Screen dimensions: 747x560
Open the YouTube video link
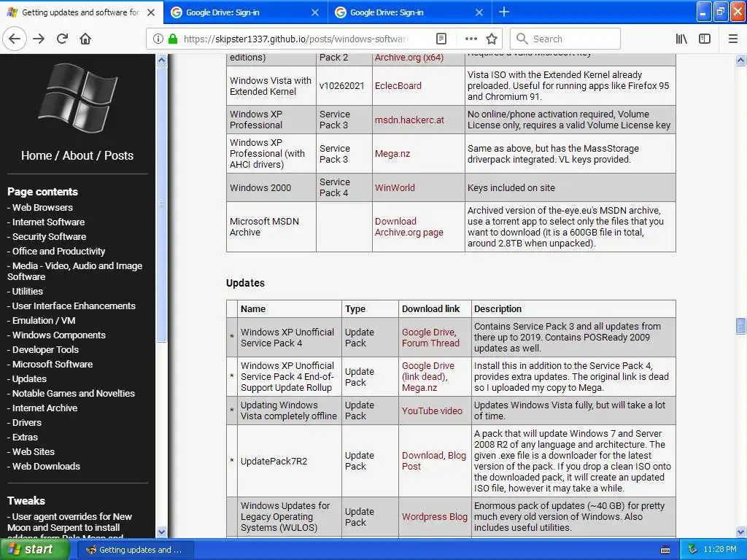click(432, 411)
